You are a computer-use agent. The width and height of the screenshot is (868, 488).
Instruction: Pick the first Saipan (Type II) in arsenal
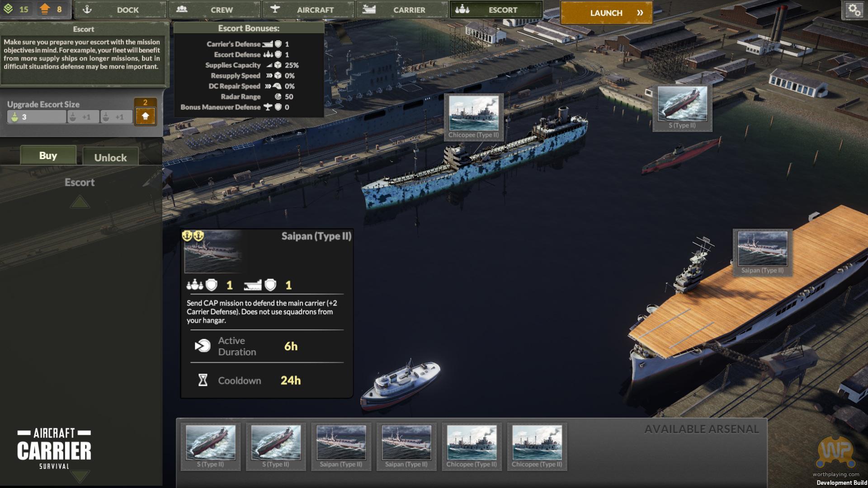(341, 446)
